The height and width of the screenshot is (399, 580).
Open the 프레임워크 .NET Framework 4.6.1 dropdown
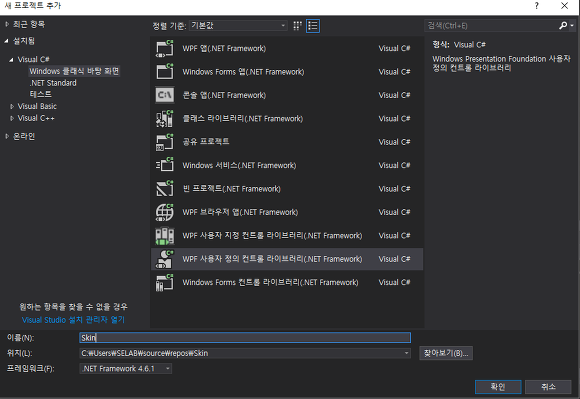[x=125, y=369]
